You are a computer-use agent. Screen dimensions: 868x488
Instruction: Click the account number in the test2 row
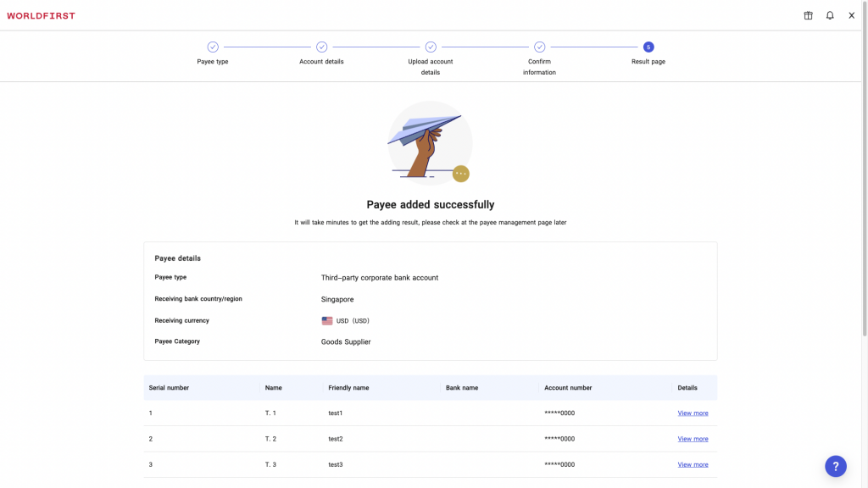[x=559, y=439]
